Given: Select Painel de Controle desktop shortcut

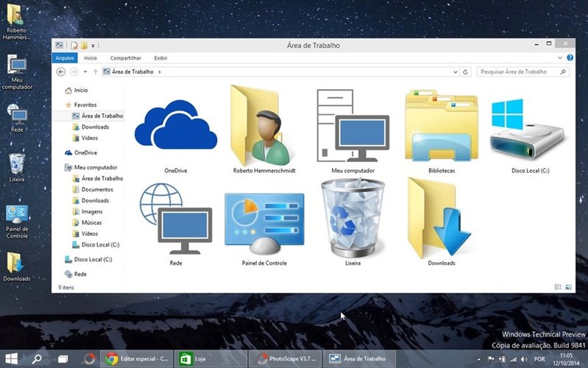Looking at the screenshot, I should (17, 222).
